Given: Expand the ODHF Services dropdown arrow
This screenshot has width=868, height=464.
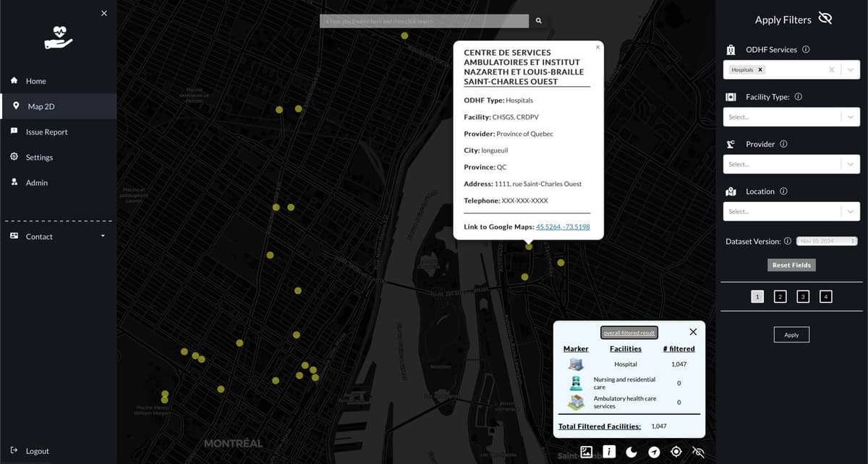Looking at the screenshot, I should tap(851, 70).
